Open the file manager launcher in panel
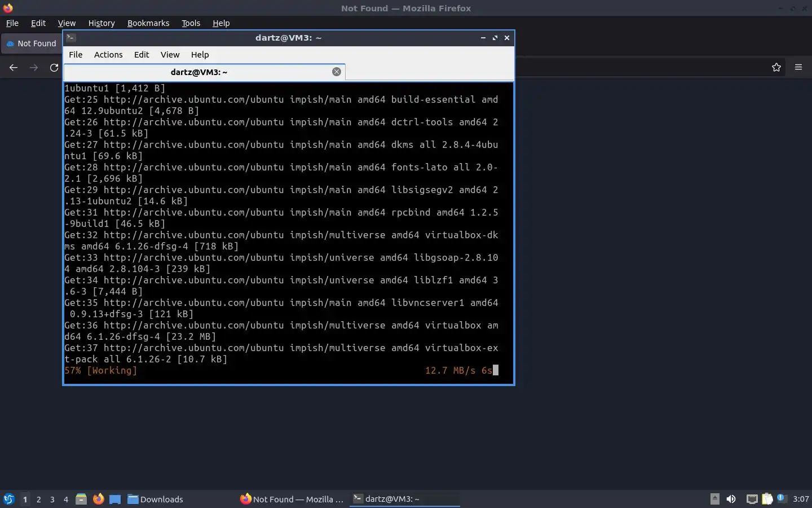 click(x=81, y=499)
